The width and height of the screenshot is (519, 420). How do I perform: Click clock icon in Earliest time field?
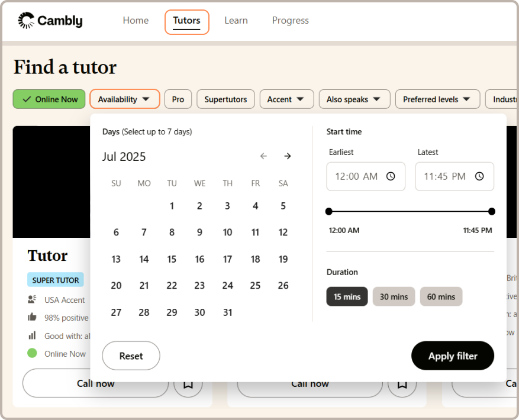click(x=391, y=176)
